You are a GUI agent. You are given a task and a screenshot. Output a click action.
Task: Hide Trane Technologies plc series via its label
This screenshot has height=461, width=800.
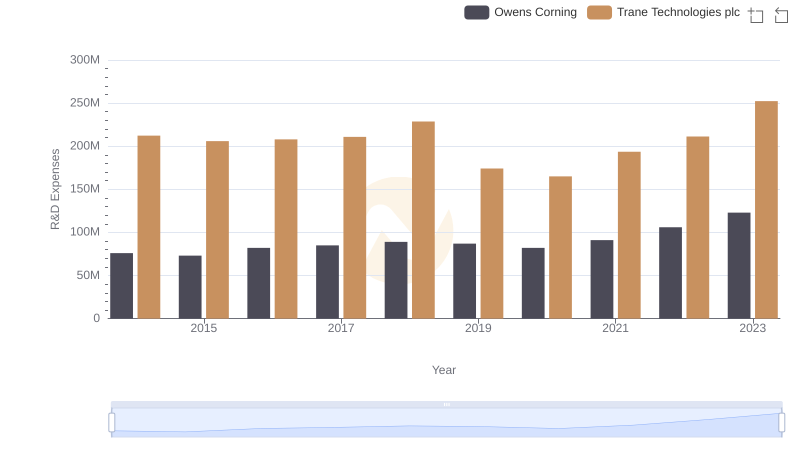(x=678, y=12)
